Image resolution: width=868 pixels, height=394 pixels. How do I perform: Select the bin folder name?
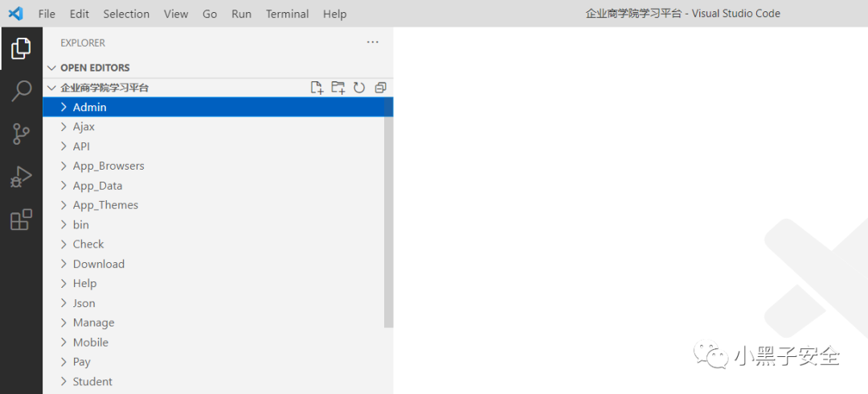(x=81, y=224)
